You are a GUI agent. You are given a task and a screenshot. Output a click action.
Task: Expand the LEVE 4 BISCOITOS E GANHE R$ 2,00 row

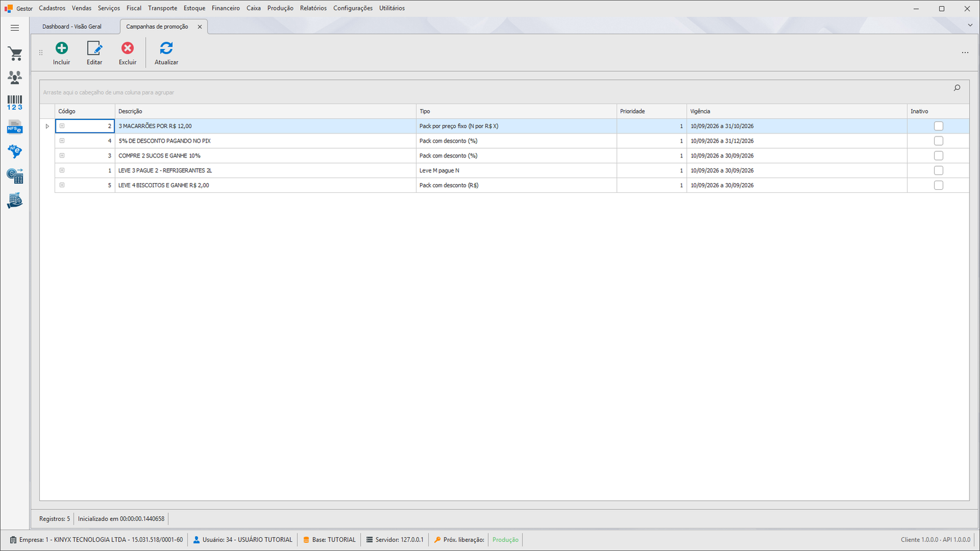point(62,185)
